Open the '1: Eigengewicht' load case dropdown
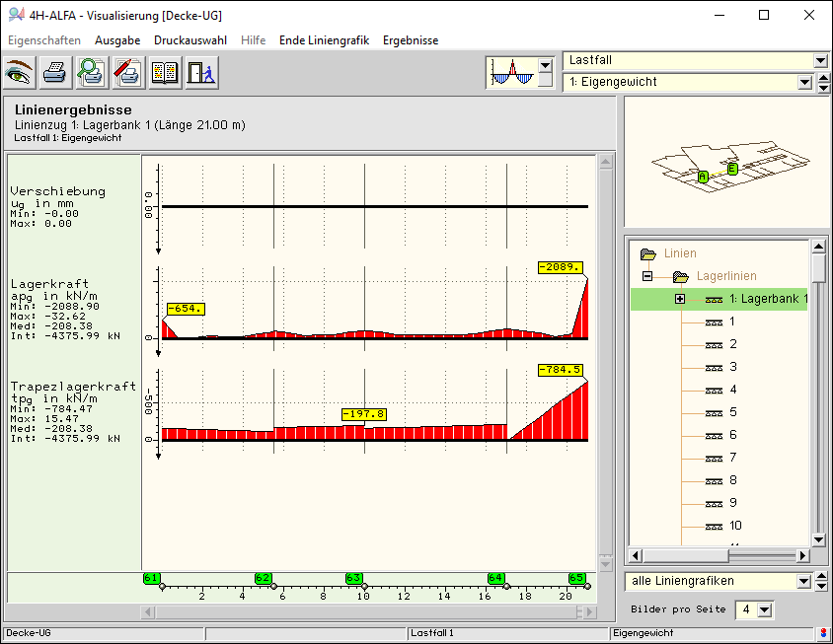The height and width of the screenshot is (644, 833). (804, 83)
